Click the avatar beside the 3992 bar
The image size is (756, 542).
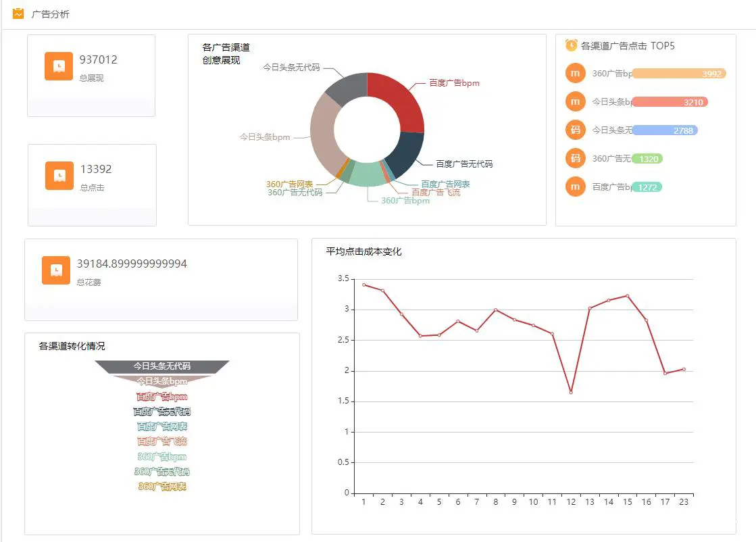(x=575, y=73)
